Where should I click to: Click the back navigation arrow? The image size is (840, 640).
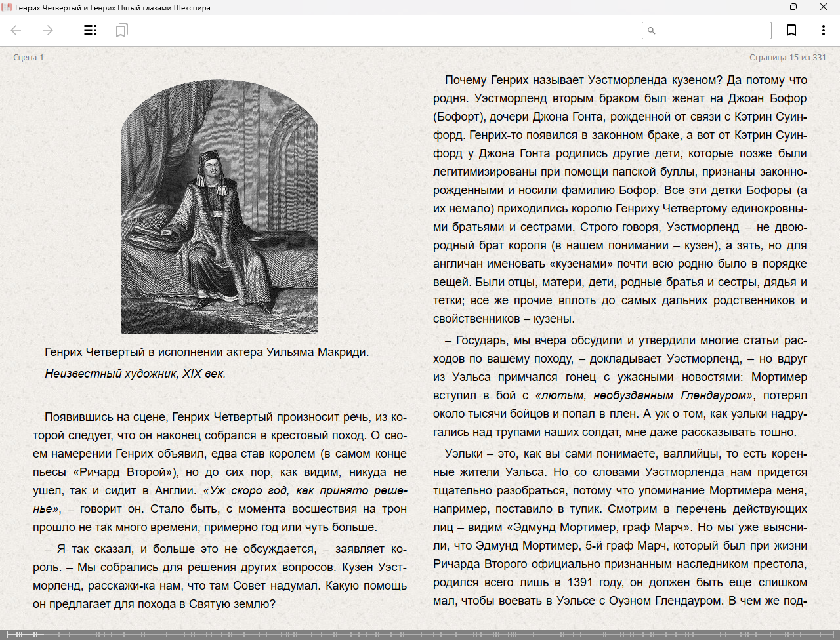[x=16, y=30]
